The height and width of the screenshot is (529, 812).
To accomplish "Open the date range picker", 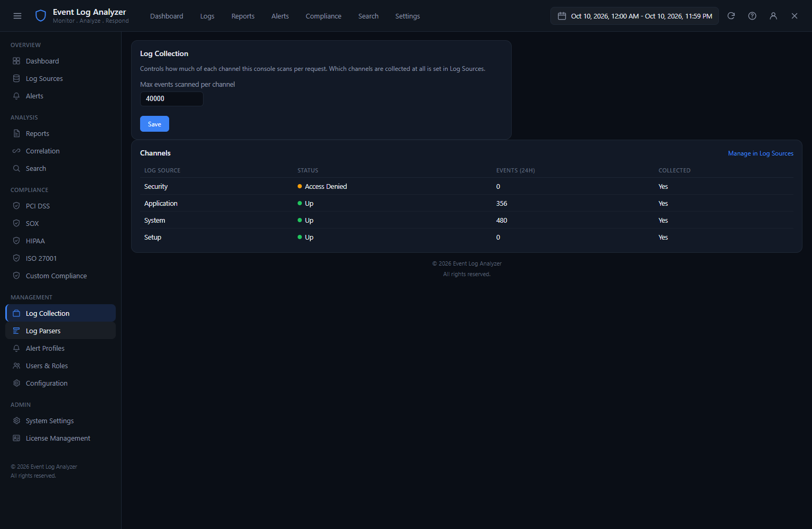I will pyautogui.click(x=634, y=16).
